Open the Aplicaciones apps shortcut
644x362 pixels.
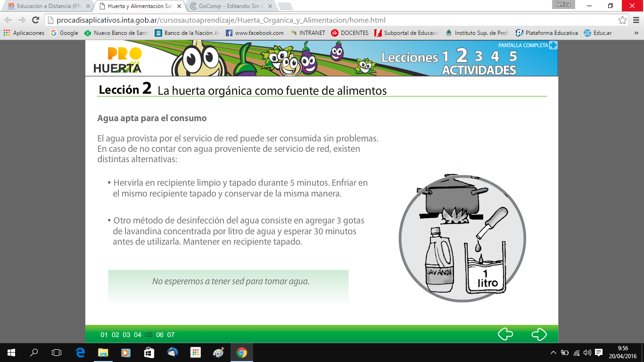[24, 33]
